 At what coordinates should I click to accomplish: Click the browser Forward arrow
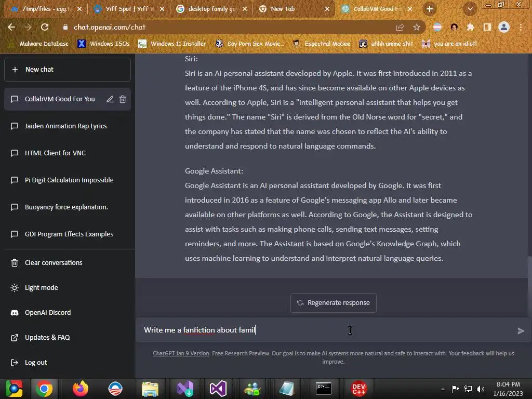[28, 27]
